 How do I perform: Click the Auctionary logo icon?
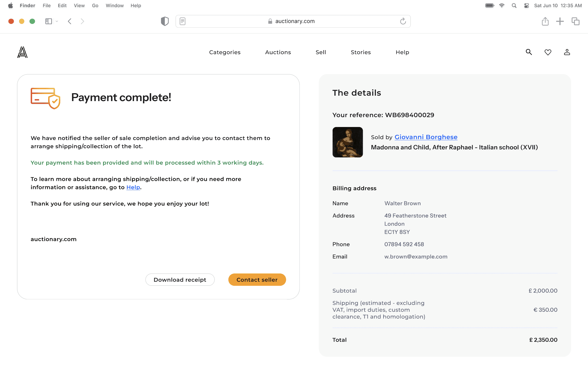coord(22,52)
